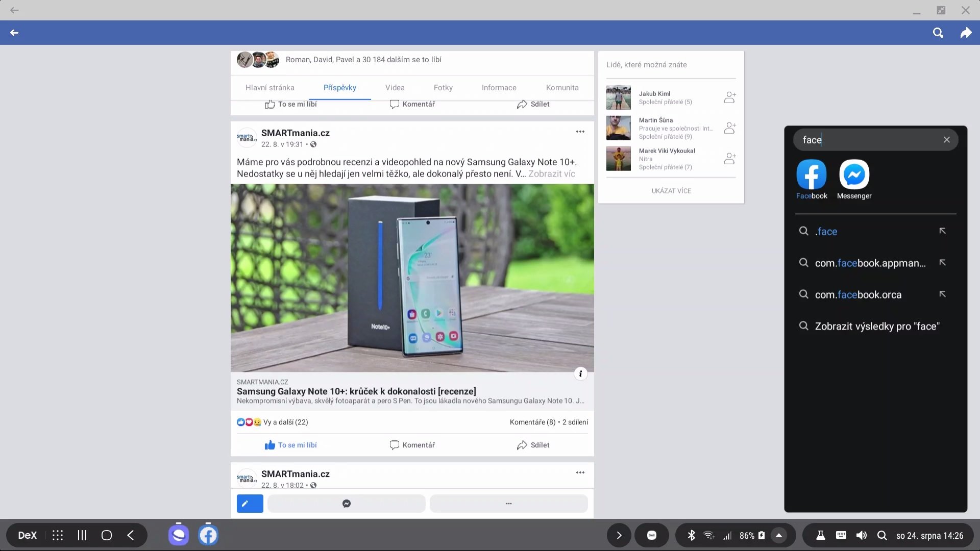The width and height of the screenshot is (980, 551).
Task: Open 'Samsung Galaxy Note 10+' review link
Action: [x=356, y=391]
